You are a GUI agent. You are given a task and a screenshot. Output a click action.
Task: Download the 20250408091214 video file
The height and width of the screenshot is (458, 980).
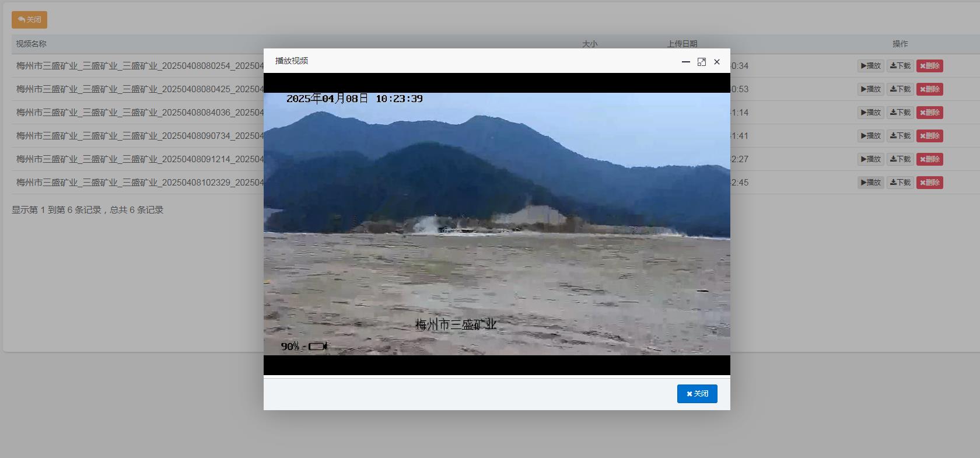click(900, 159)
